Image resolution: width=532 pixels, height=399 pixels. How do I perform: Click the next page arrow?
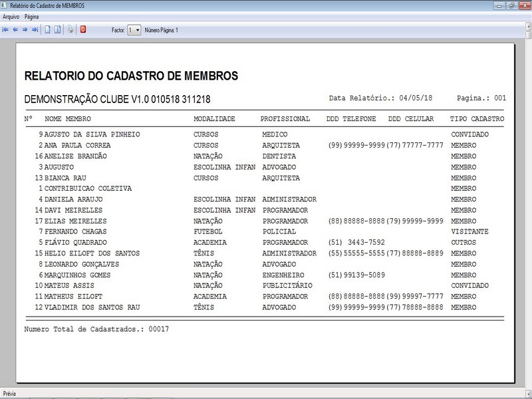point(25,30)
